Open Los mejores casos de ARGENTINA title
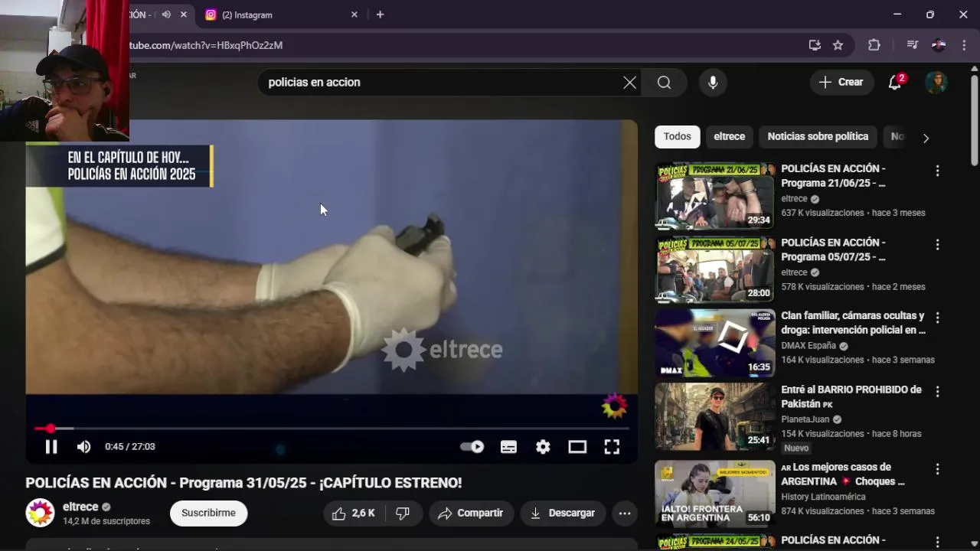Screen dimensions: 980x551 pos(843,474)
